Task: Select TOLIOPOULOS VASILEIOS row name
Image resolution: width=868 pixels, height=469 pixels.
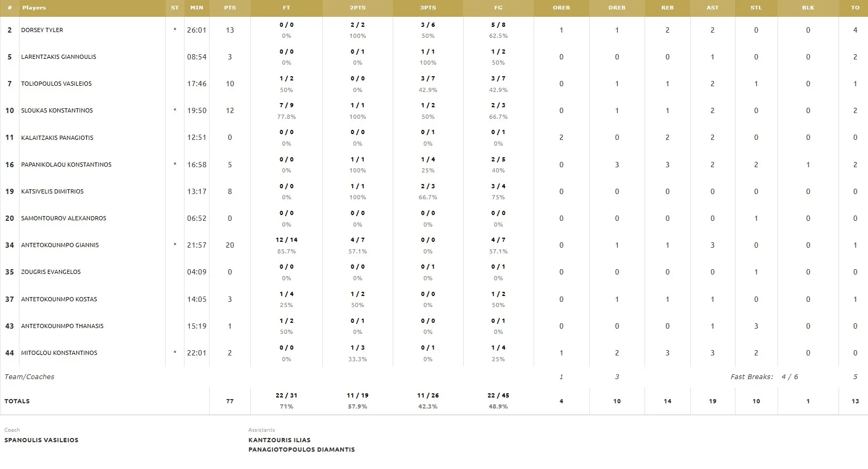Action: click(x=56, y=84)
